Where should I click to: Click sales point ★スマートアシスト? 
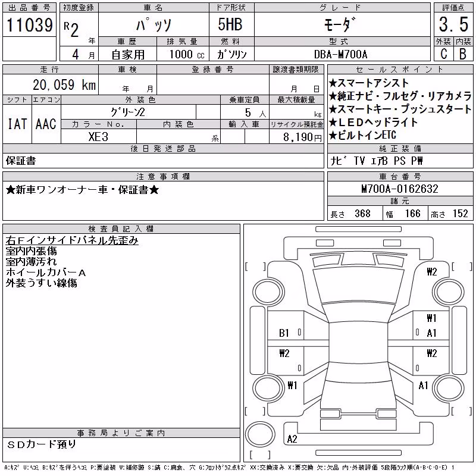(369, 83)
